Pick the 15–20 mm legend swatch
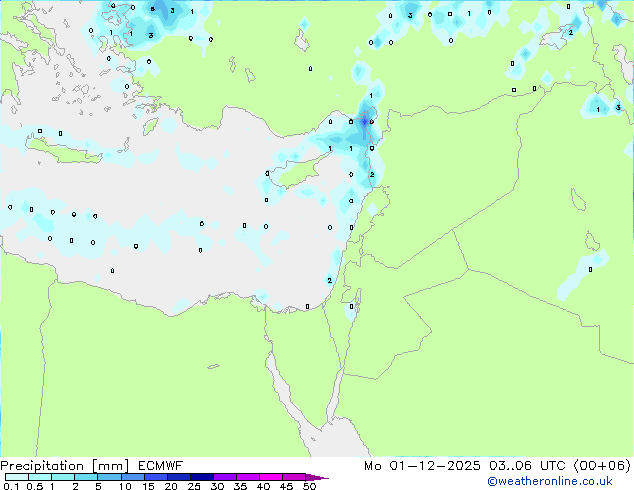This screenshot has width=634, height=490. click(x=156, y=477)
